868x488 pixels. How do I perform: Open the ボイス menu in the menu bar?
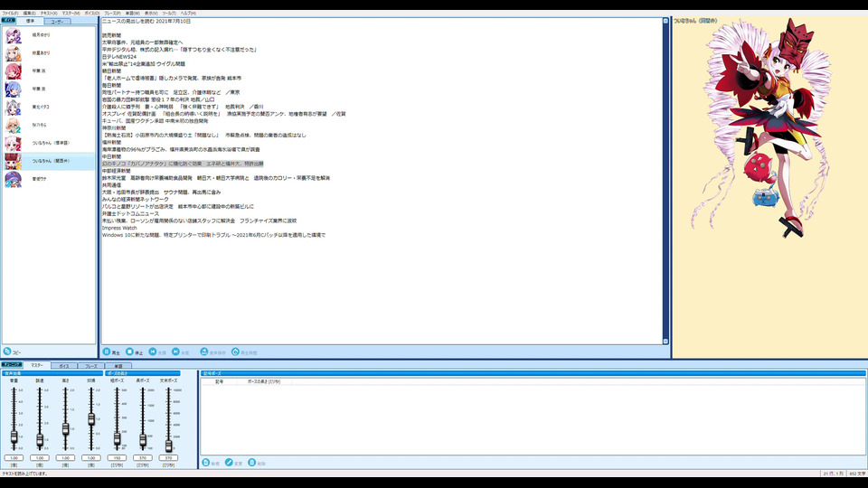click(x=92, y=13)
